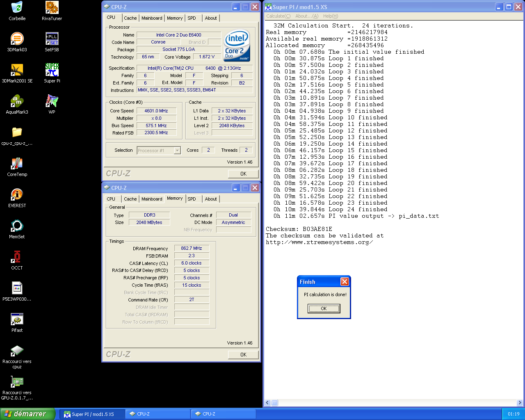Switch to About tab in bottom CPU-Z
Screen dimensions: 525x420
coord(211,199)
